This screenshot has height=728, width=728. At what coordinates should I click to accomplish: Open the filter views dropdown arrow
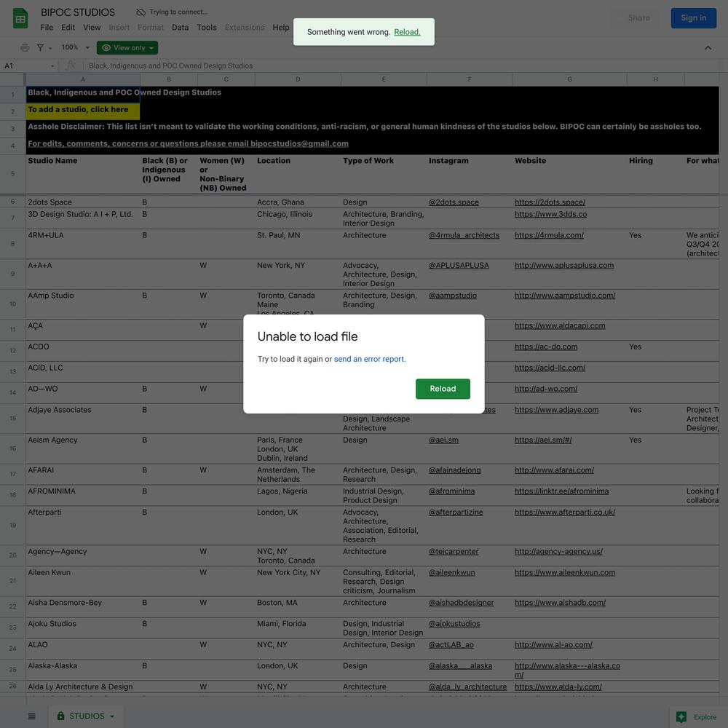[x=50, y=48]
